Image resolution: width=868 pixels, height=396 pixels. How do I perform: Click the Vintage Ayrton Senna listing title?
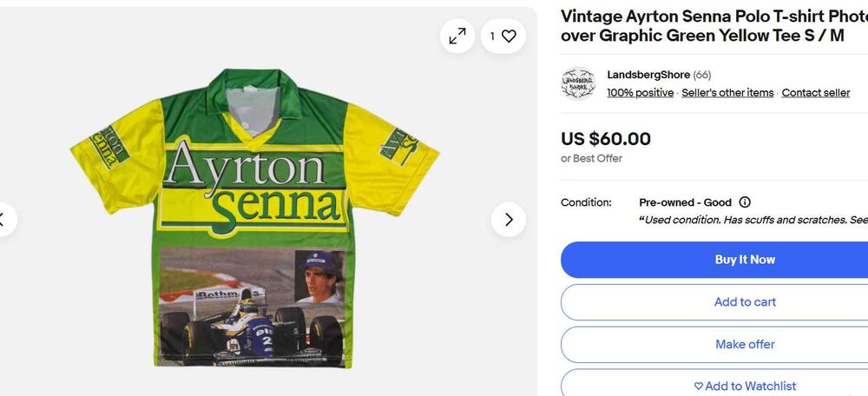point(713,25)
